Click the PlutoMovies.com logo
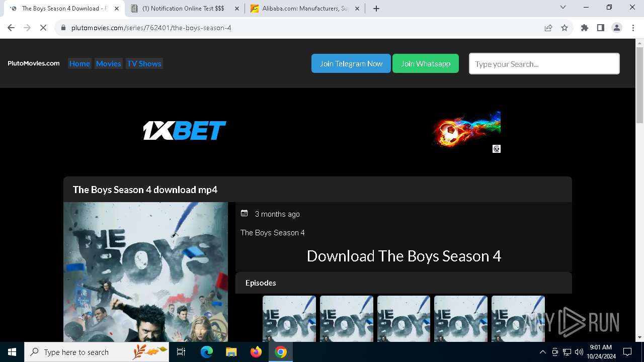The image size is (644, 362). (x=34, y=63)
